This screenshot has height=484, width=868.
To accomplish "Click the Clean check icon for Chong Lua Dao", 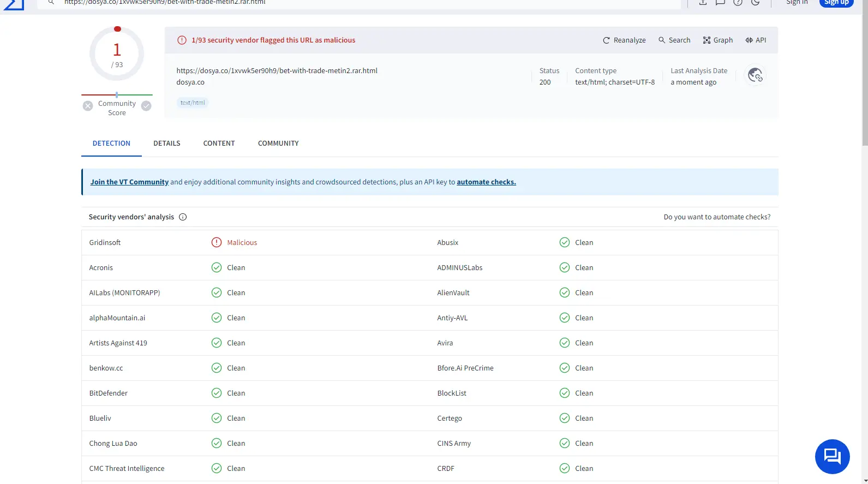I will (x=217, y=443).
